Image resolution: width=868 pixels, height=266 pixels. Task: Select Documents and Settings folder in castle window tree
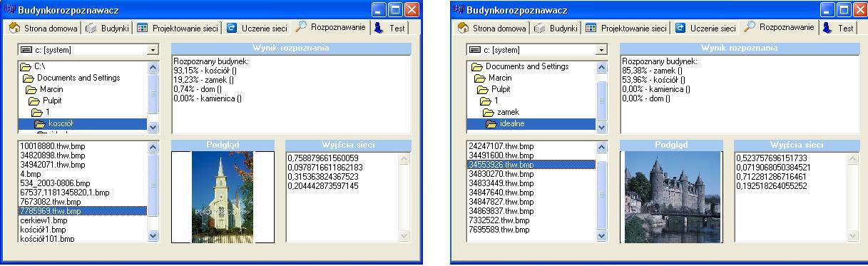527,66
